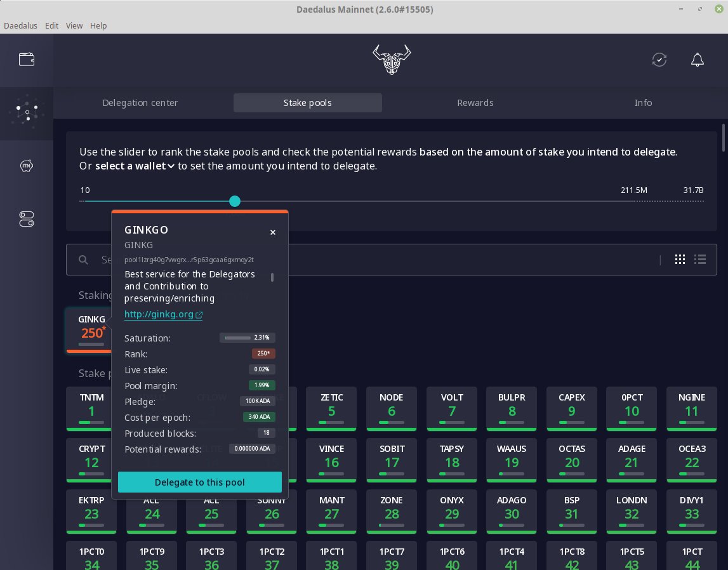Switch to the Rewards tab

[475, 103]
